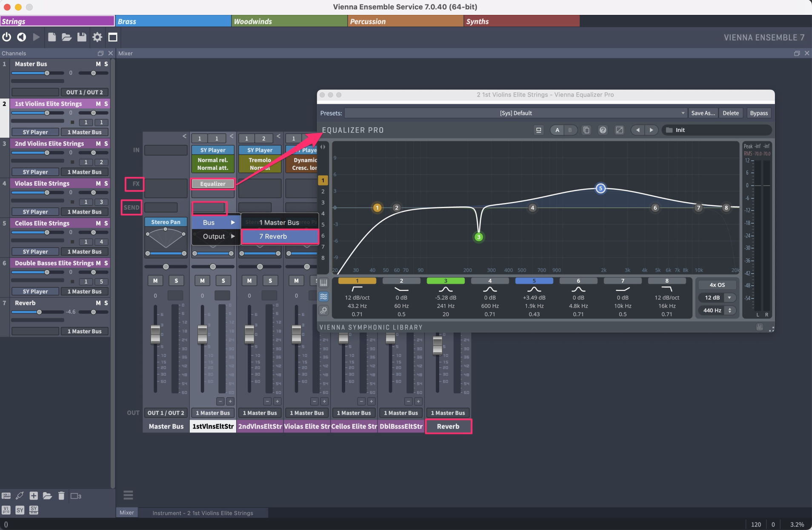Image resolution: width=812 pixels, height=530 pixels.
Task: Create a new project with document icon
Action: (x=52, y=37)
